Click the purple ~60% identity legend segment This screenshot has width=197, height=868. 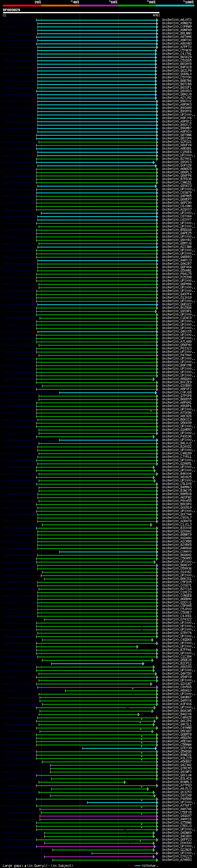coord(99,6)
